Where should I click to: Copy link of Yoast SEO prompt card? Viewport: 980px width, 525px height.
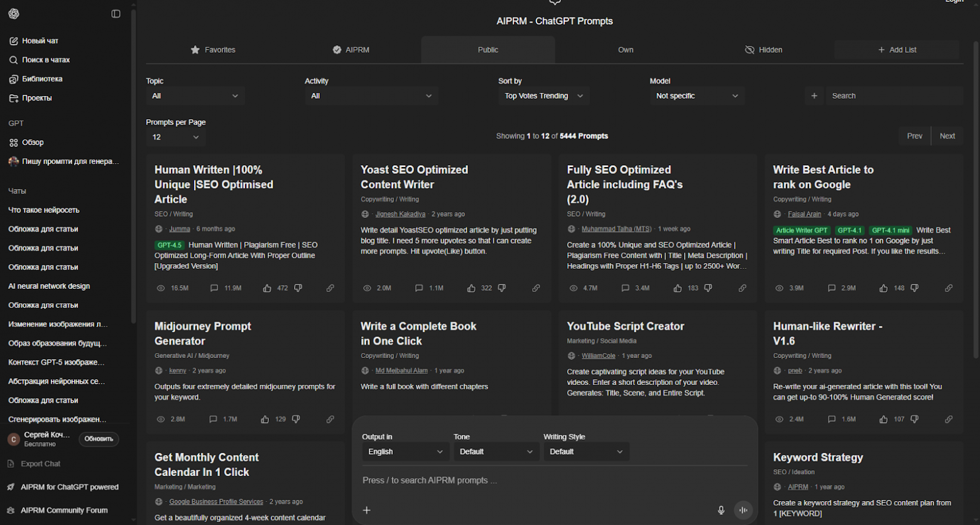coord(536,288)
